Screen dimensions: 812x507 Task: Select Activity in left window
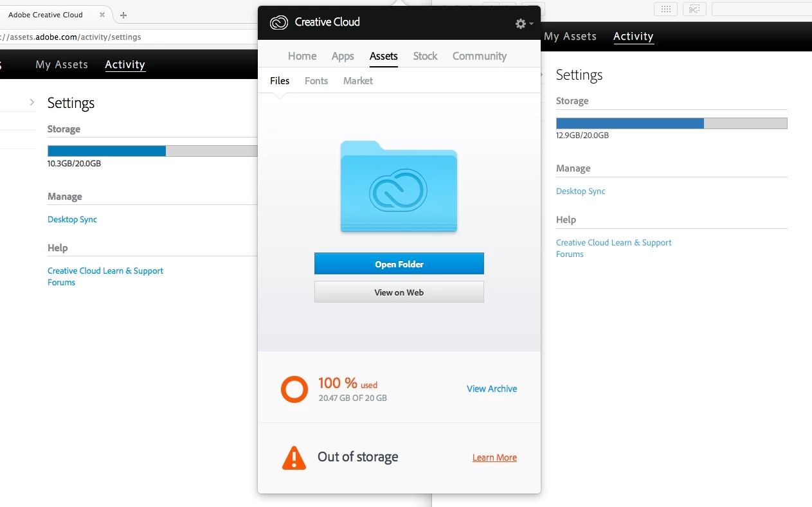click(125, 64)
